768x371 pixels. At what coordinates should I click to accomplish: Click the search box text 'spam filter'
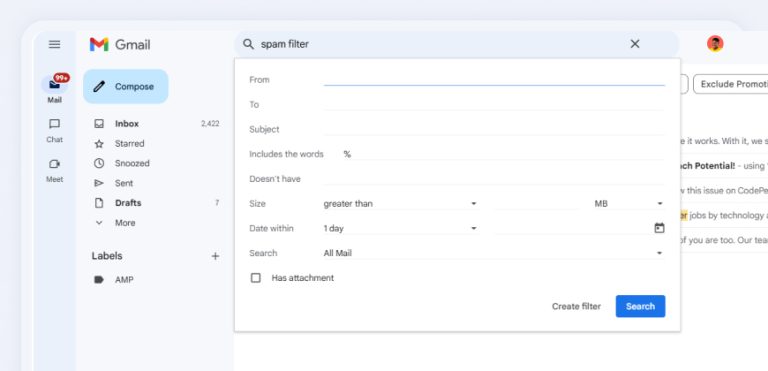click(x=285, y=44)
